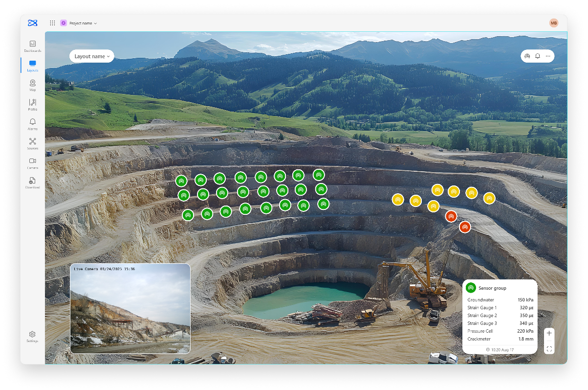Image resolution: width=588 pixels, height=390 pixels.
Task: Go to the Map view
Action: [x=32, y=85]
